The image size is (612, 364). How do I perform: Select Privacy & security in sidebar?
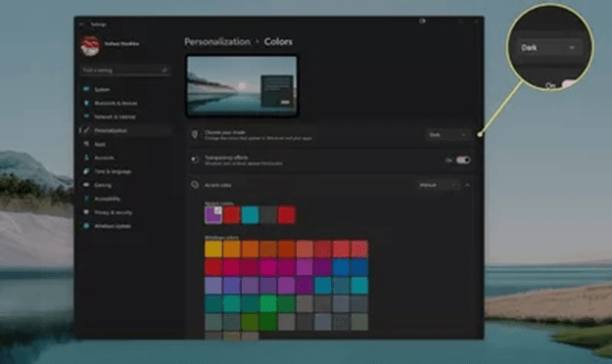pos(125,212)
